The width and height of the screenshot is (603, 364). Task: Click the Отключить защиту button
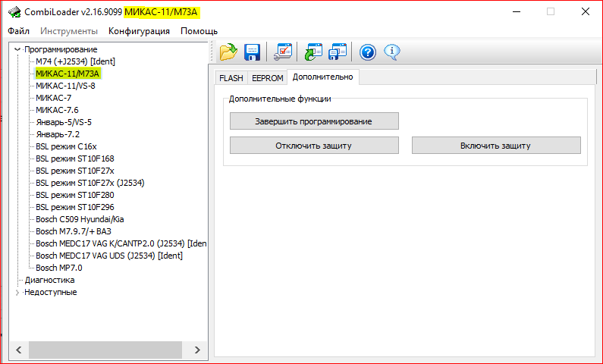point(314,146)
